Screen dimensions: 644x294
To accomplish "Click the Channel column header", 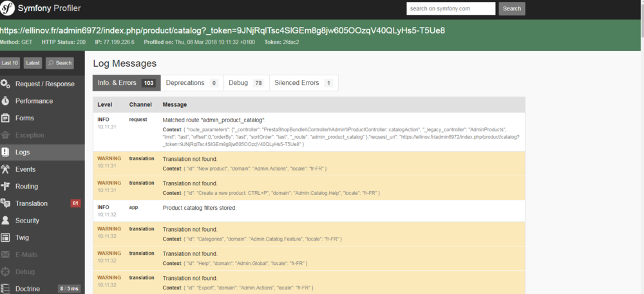I will pos(140,105).
